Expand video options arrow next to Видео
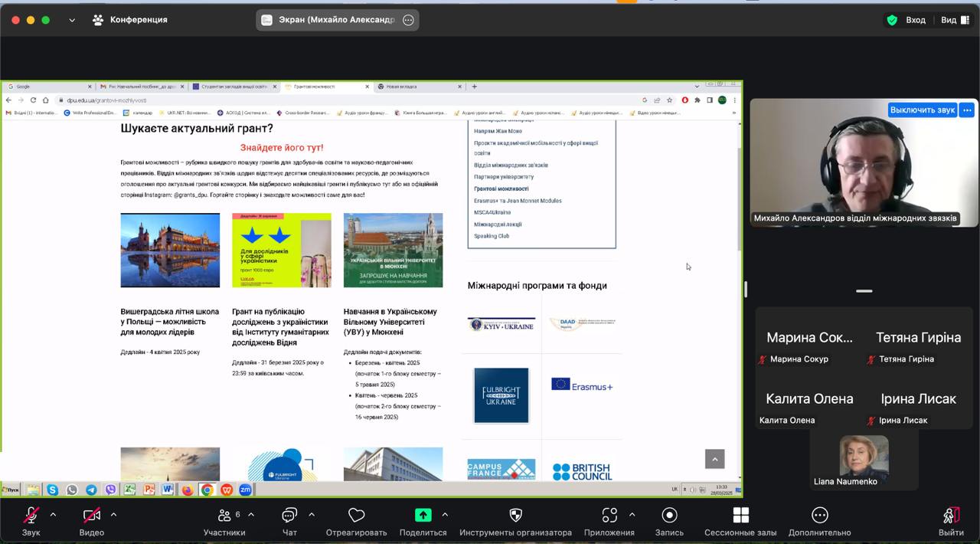This screenshot has height=544, width=980. pyautogui.click(x=113, y=514)
